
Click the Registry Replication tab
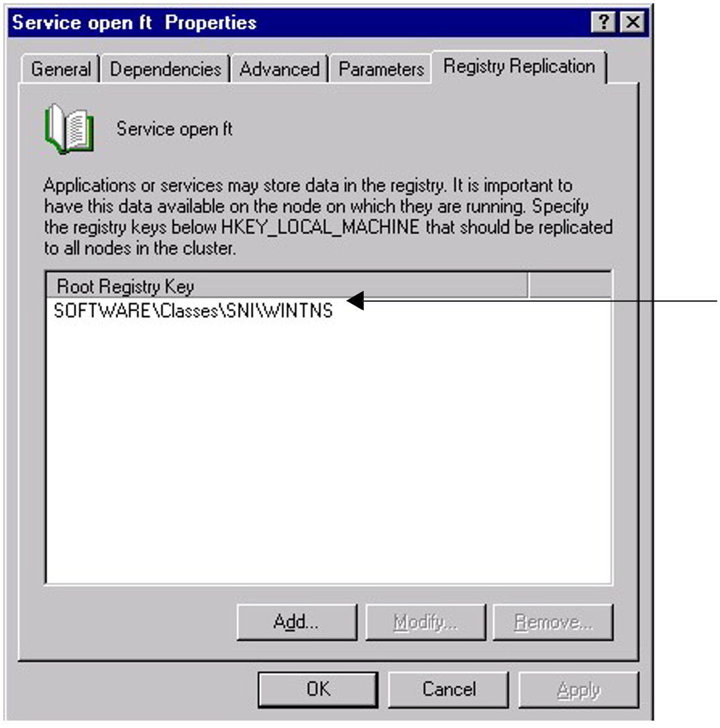pyautogui.click(x=519, y=66)
